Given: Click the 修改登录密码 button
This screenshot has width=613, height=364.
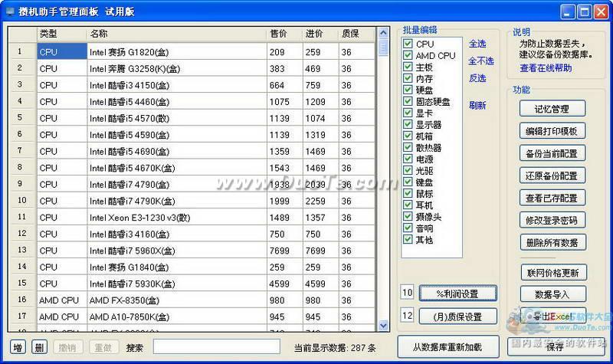Looking at the screenshot, I should coord(552,220).
